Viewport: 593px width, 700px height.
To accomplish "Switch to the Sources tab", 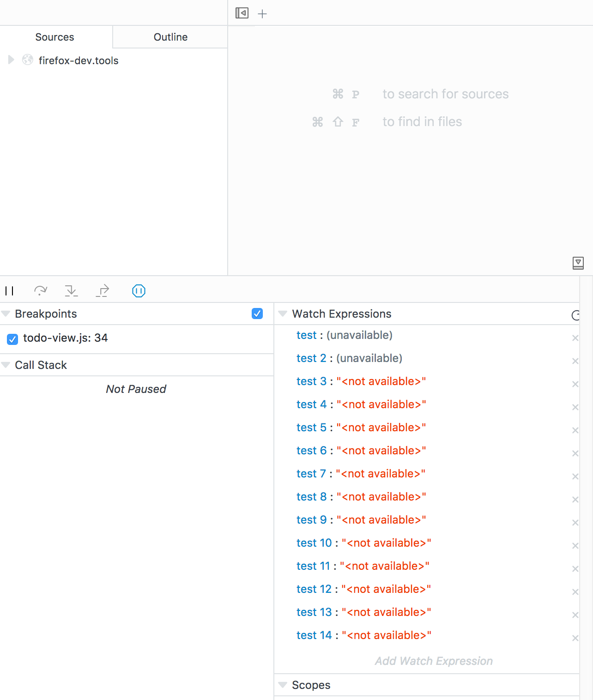I will click(55, 37).
